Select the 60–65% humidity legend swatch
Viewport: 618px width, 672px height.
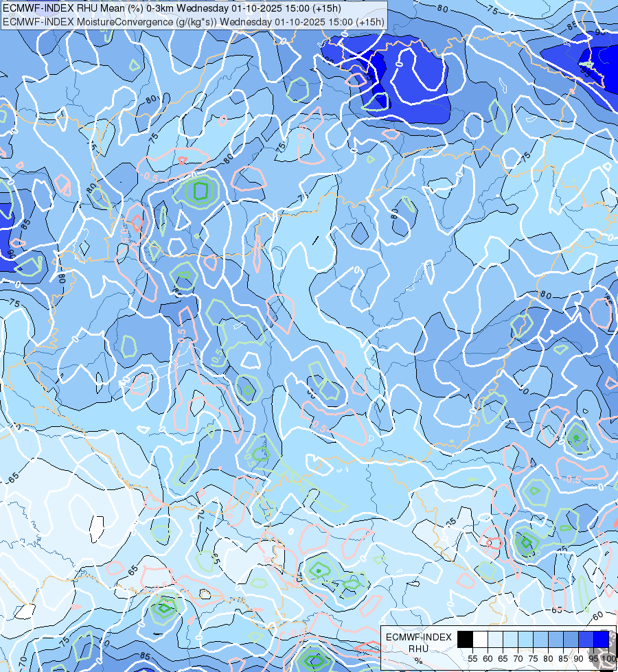tap(495, 640)
